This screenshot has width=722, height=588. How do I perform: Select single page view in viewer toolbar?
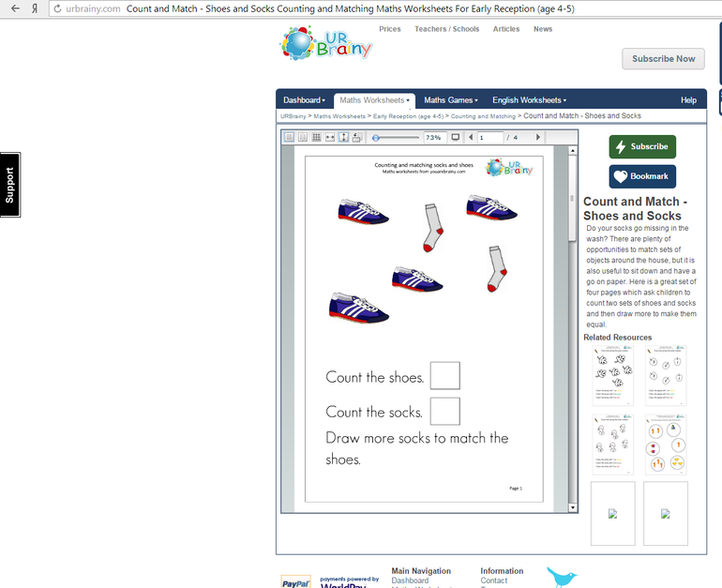(289, 138)
